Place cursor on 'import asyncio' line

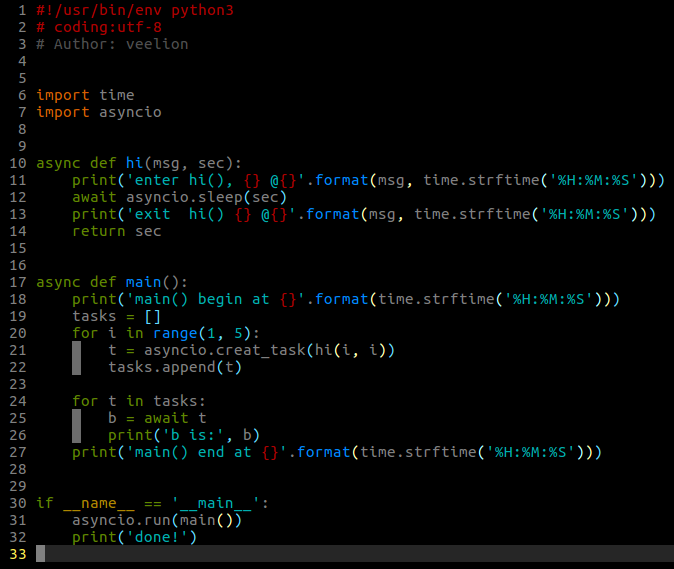(x=99, y=113)
